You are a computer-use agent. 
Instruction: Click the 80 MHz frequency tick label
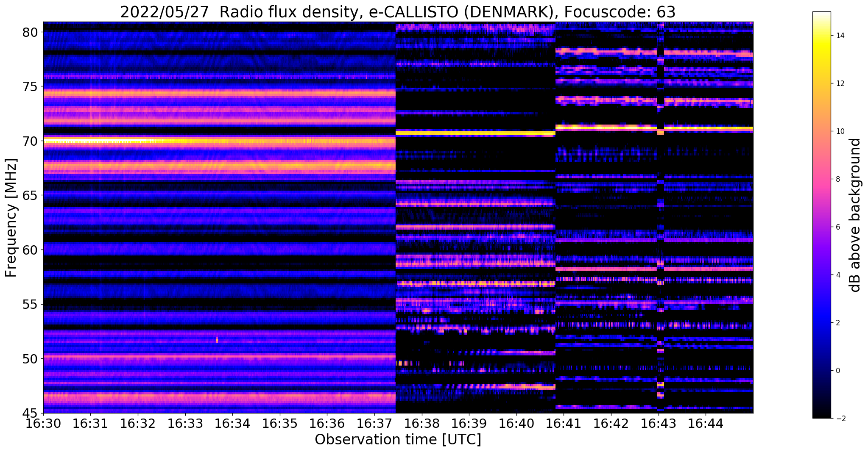click(x=31, y=32)
